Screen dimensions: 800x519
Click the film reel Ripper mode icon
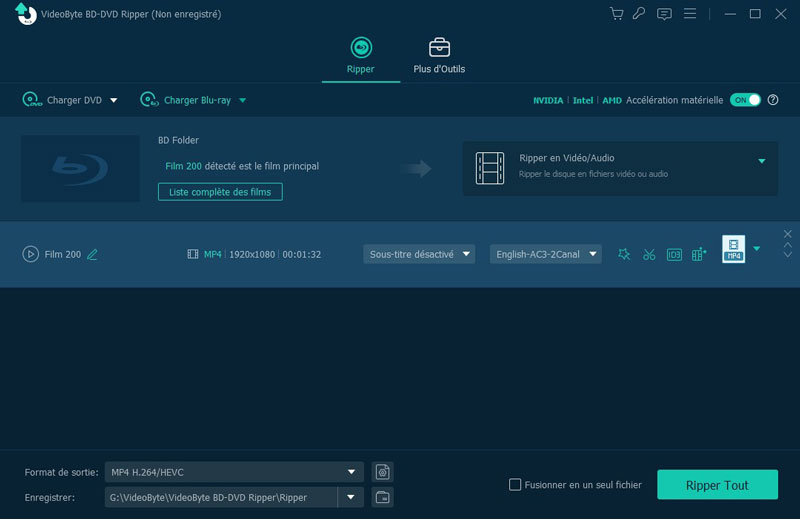(490, 168)
